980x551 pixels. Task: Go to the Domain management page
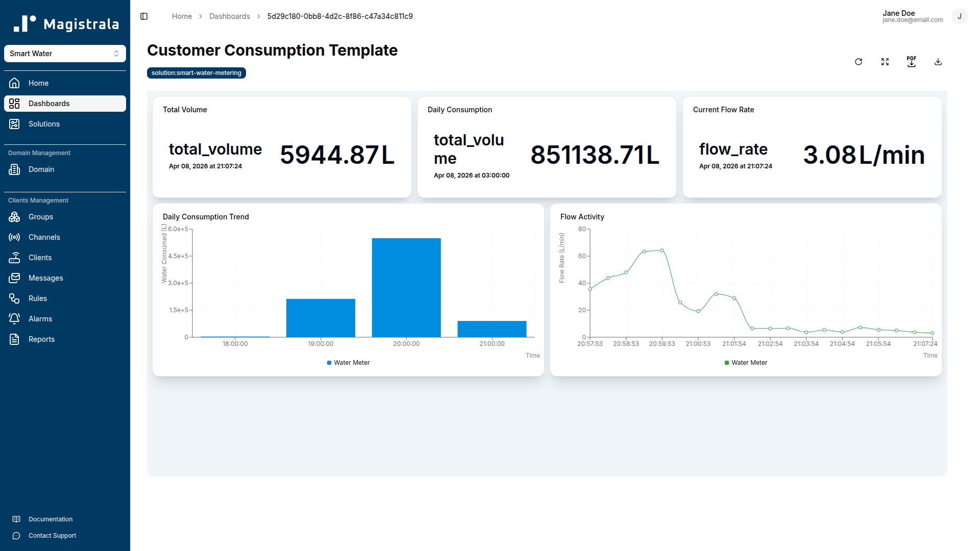point(41,169)
